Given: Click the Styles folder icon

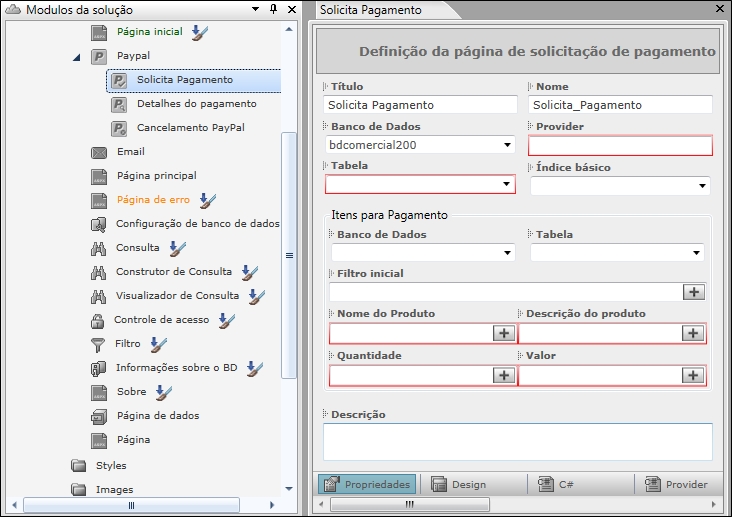Looking at the screenshot, I should point(79,466).
